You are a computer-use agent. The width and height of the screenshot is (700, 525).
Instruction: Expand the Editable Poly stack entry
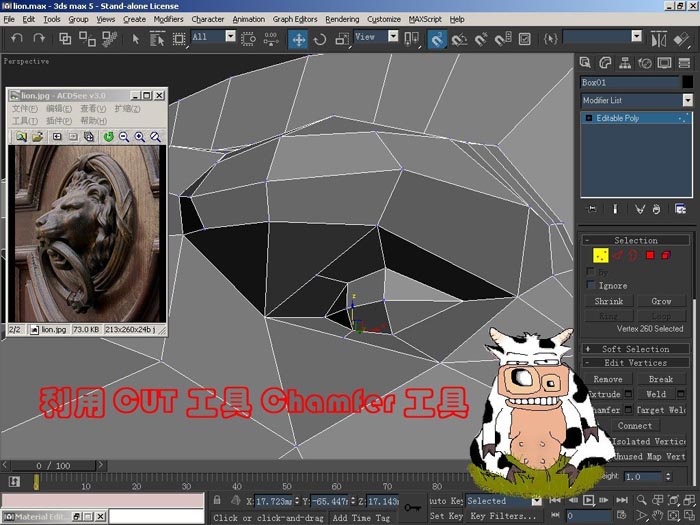[589, 118]
